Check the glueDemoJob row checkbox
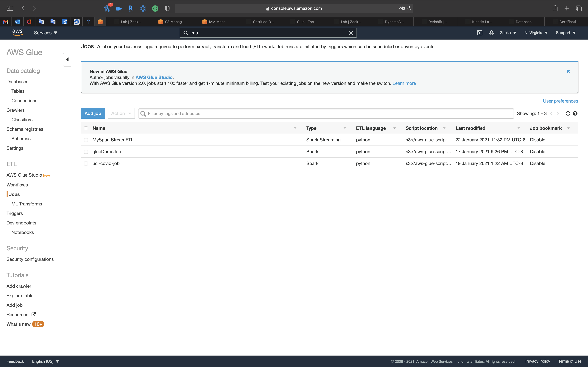 point(86,152)
